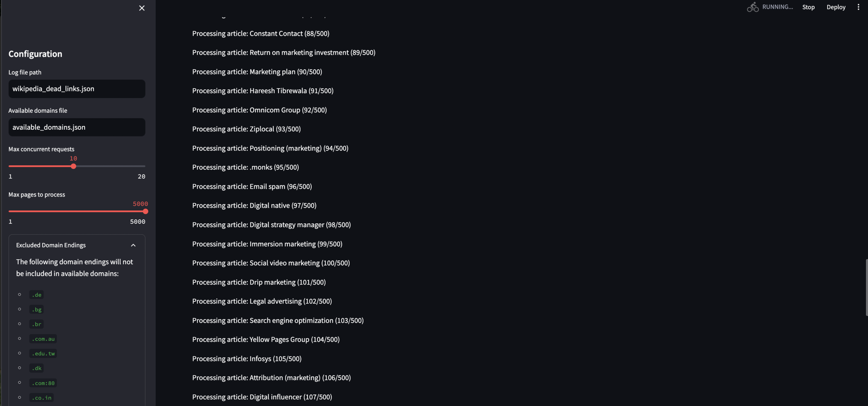The height and width of the screenshot is (406, 868).
Task: Click the RUNNING... status text
Action: (x=777, y=7)
